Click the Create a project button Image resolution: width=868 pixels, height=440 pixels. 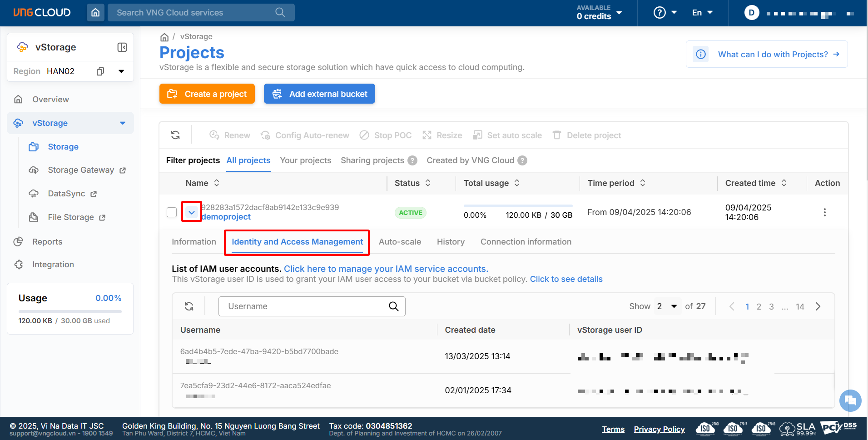[207, 94]
